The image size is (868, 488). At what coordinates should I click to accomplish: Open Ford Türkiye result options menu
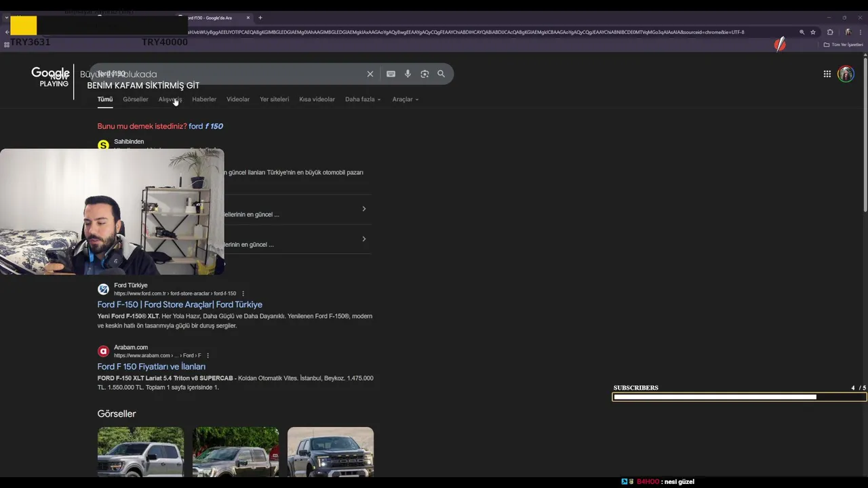pos(243,293)
